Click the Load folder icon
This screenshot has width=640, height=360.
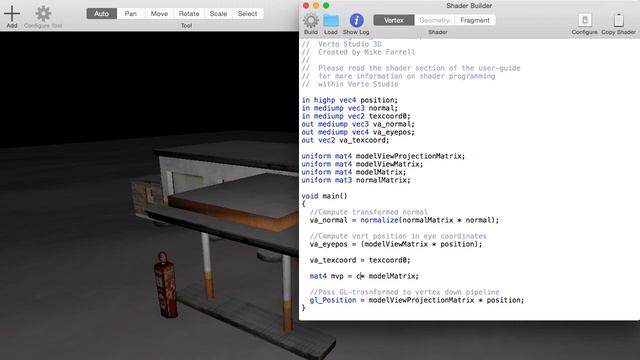[331, 20]
